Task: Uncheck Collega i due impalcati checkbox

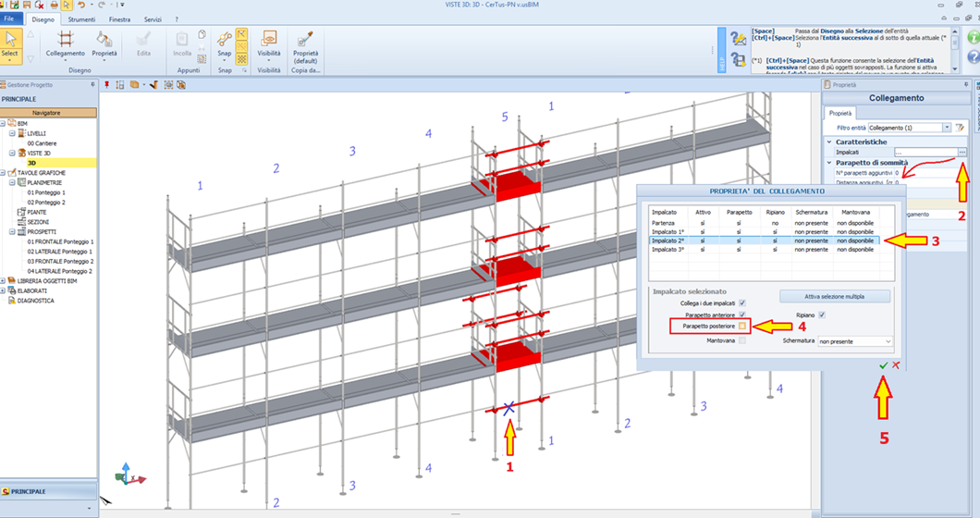Action: coord(742,303)
